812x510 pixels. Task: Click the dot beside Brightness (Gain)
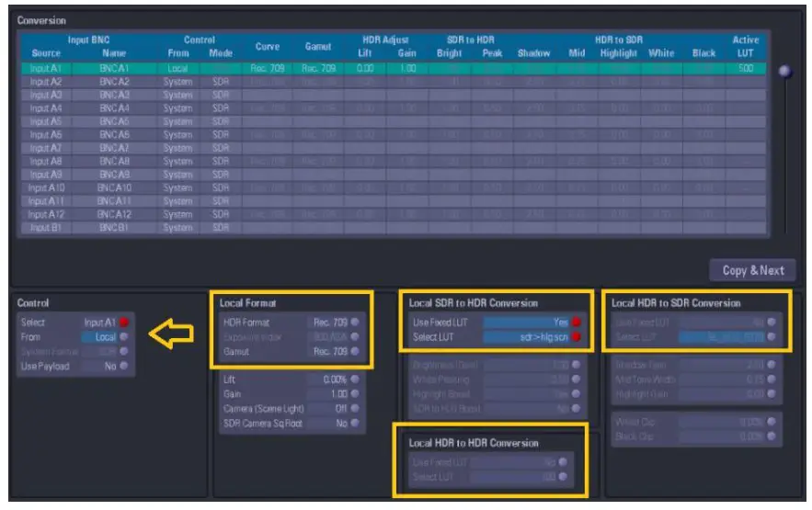[576, 365]
